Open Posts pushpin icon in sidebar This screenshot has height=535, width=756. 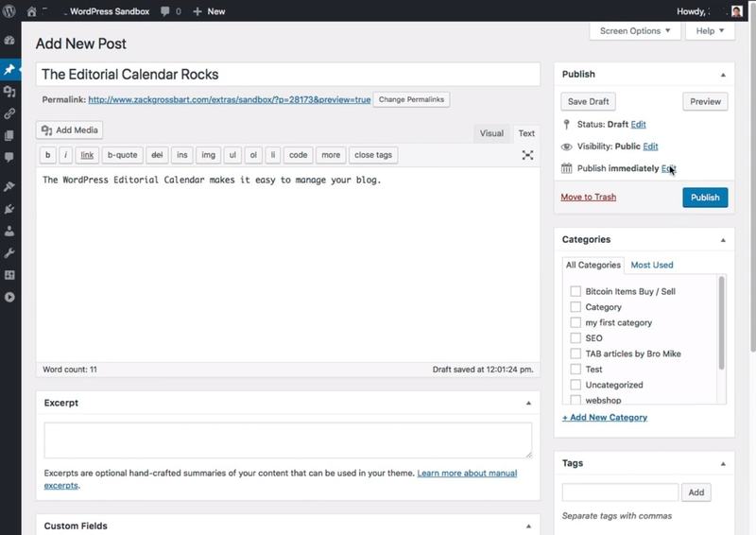[9, 69]
